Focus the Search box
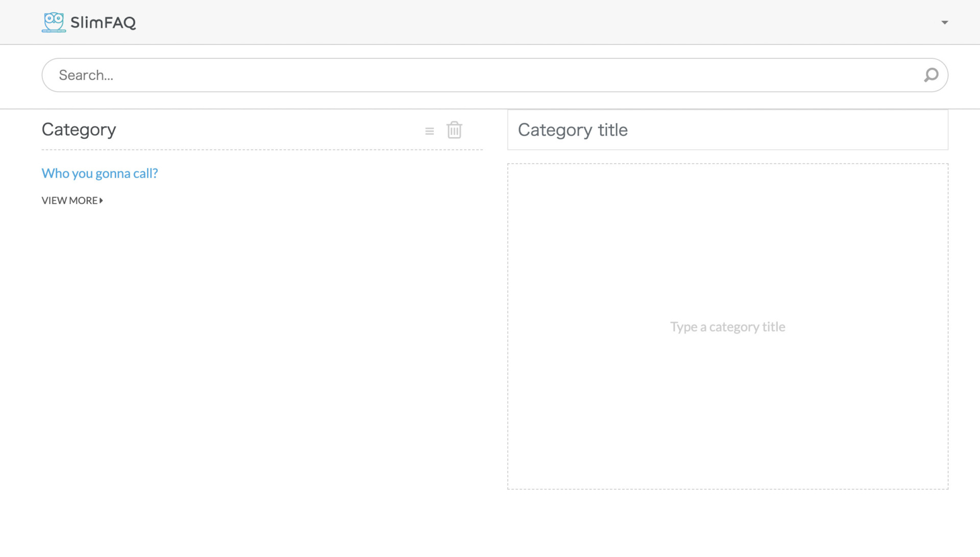 (306, 75)
